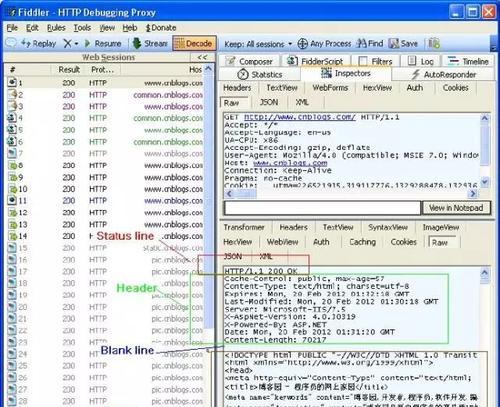This screenshot has height=407, width=500.
Task: Select request WebForms inspector tab
Action: click(x=330, y=88)
